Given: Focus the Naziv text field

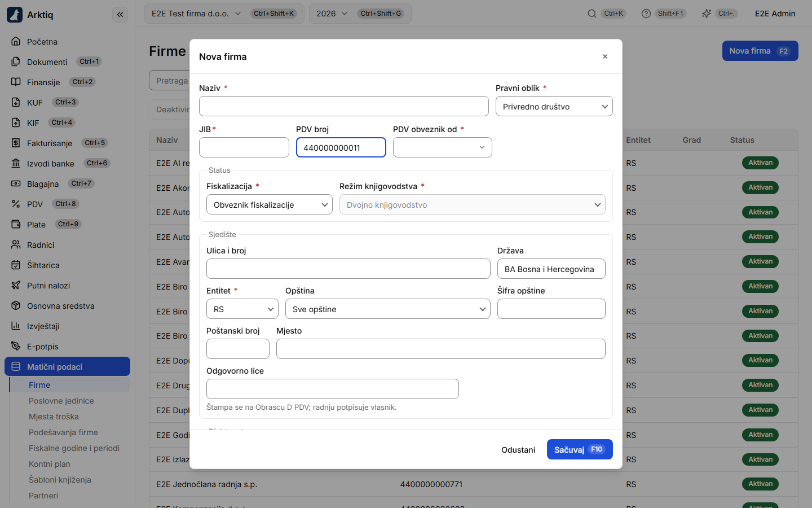Looking at the screenshot, I should click(x=344, y=106).
